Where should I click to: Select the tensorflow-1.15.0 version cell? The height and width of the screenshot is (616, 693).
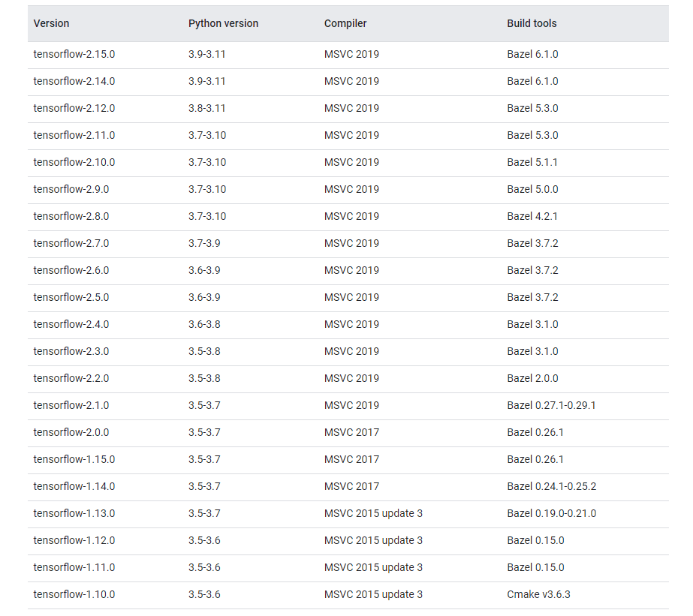tap(74, 459)
